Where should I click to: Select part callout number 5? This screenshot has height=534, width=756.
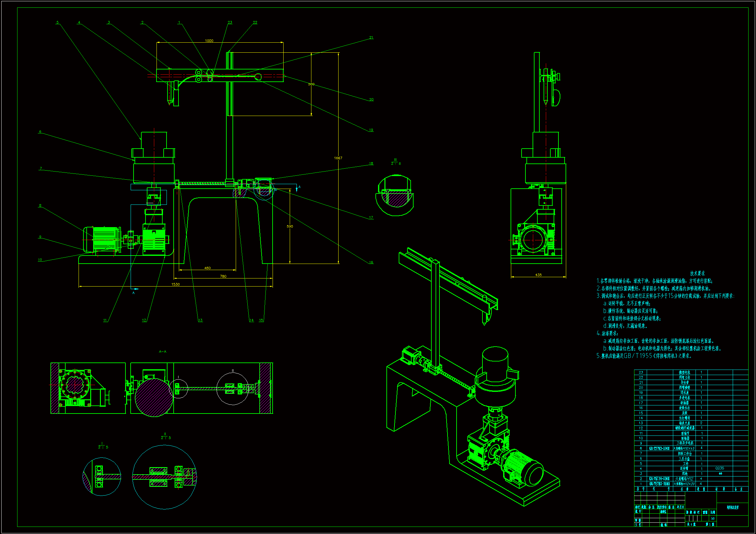(58, 22)
